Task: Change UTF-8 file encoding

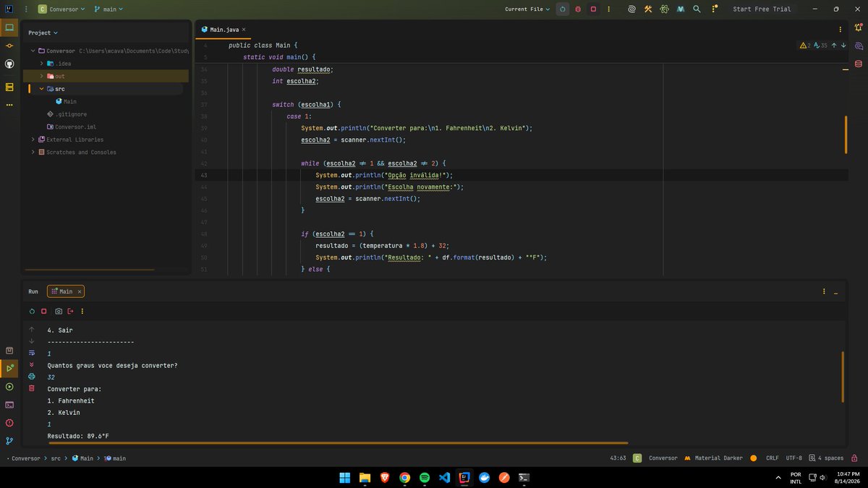Action: pos(794,458)
